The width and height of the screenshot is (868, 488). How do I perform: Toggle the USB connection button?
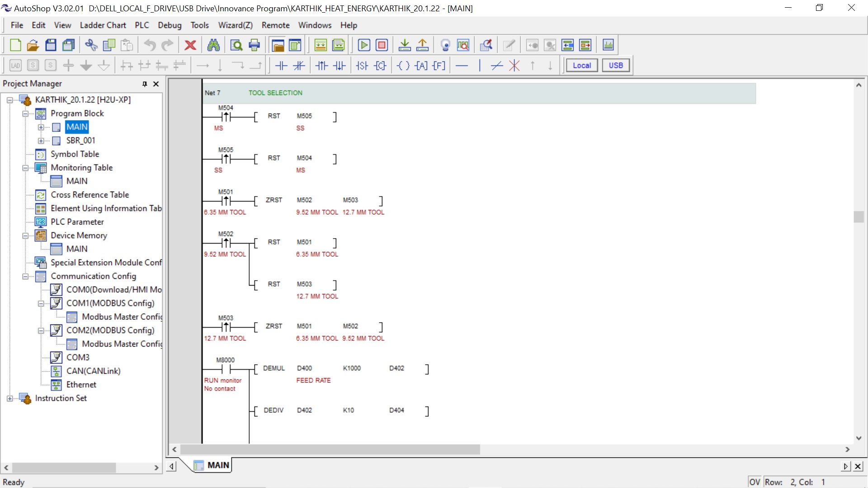pyautogui.click(x=615, y=66)
